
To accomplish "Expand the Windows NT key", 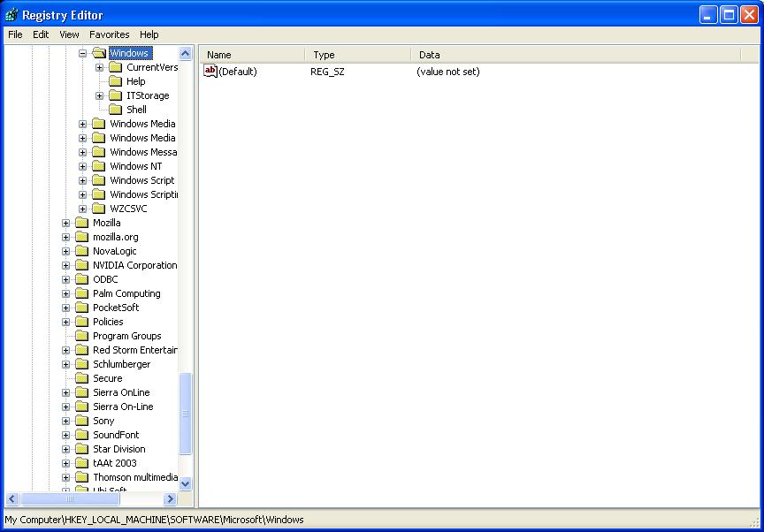I will (83, 166).
